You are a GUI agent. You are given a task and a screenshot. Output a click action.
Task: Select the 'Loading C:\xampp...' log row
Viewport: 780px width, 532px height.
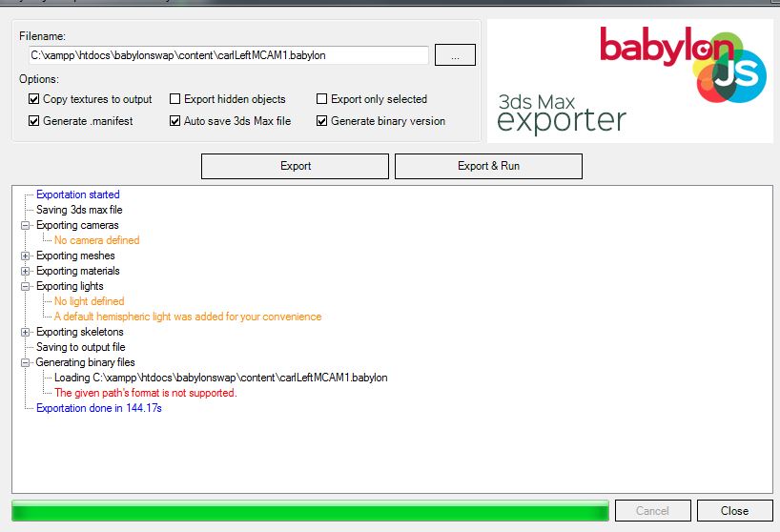click(x=221, y=378)
